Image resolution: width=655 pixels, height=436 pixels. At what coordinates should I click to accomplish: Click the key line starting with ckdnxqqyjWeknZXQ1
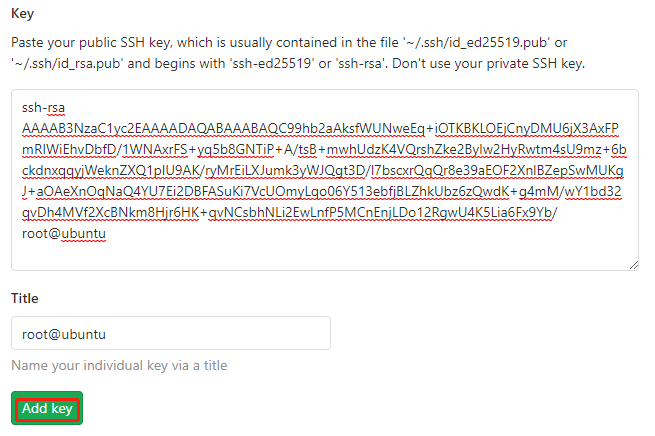click(x=322, y=170)
